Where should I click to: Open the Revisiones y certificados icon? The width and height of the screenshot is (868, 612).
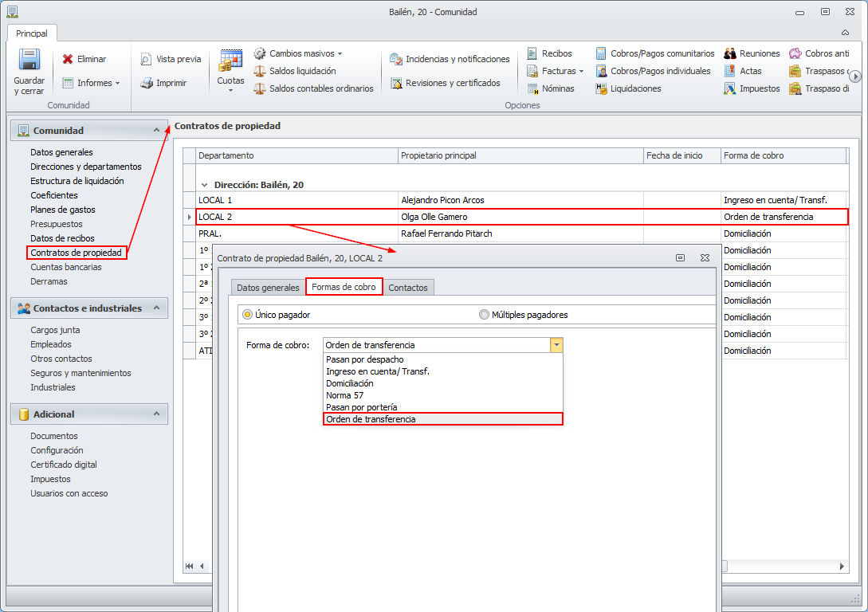(x=396, y=83)
